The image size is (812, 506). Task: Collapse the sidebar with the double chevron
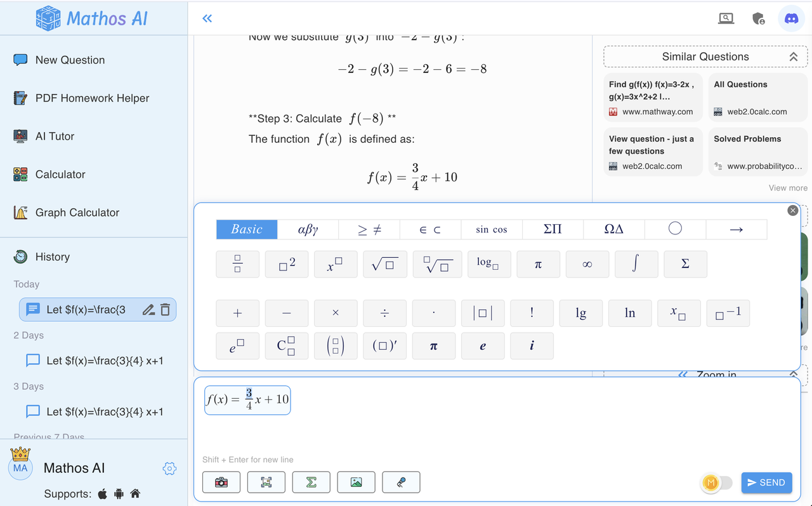coord(207,18)
